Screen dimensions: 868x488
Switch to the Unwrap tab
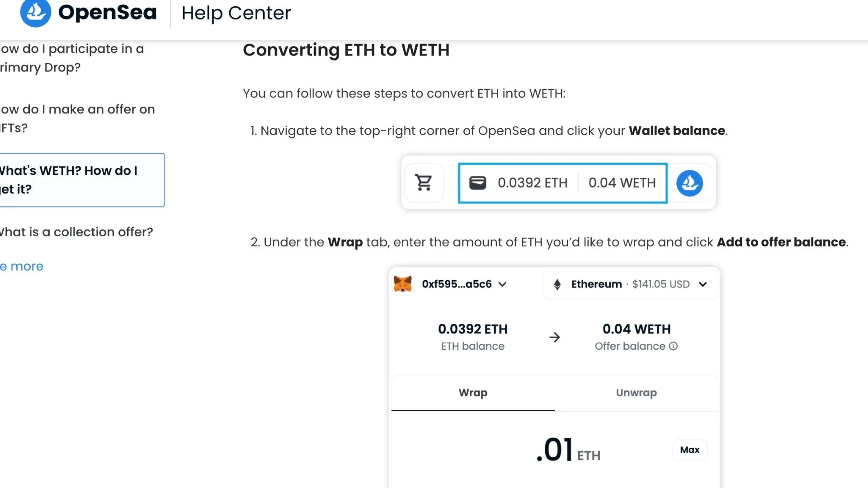pyautogui.click(x=636, y=393)
